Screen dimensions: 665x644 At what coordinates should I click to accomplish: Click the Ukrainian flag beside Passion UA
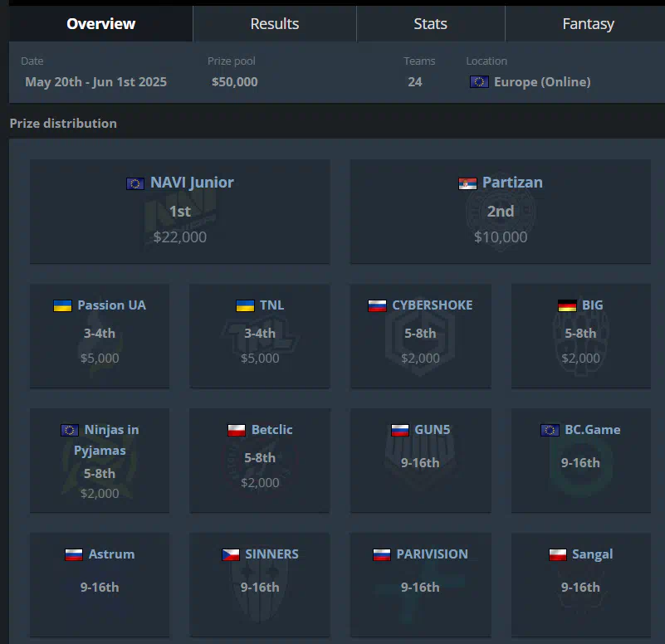tap(63, 305)
